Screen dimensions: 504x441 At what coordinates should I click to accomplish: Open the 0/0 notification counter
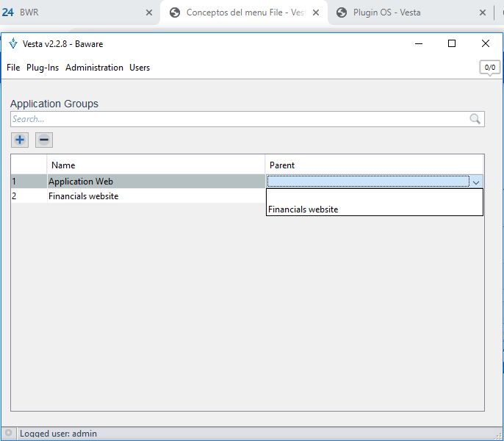(x=490, y=68)
